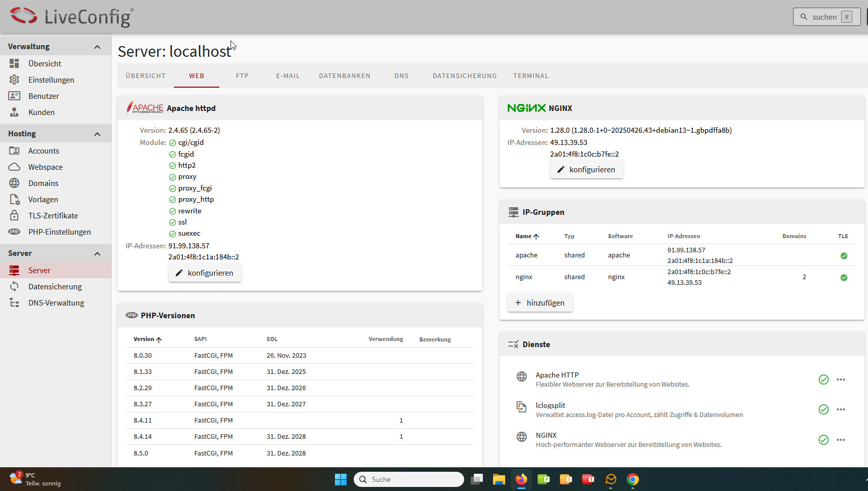Open the Übersicht dashboard icon in sidebar
This screenshot has width=868, height=491.
[x=14, y=63]
